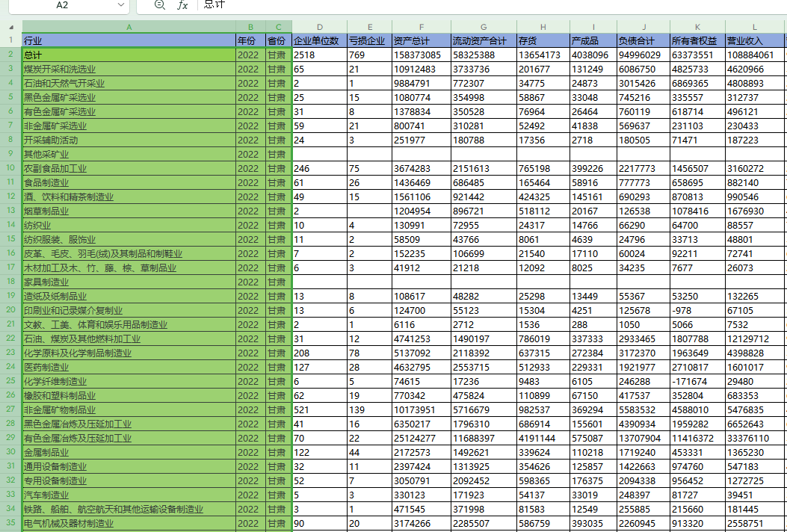Screen dimensions: 787x532
Task: Select column B header
Action: coord(251,27)
